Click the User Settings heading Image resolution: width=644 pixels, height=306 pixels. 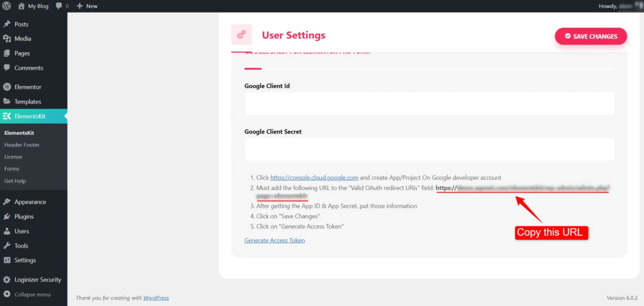coord(293,35)
